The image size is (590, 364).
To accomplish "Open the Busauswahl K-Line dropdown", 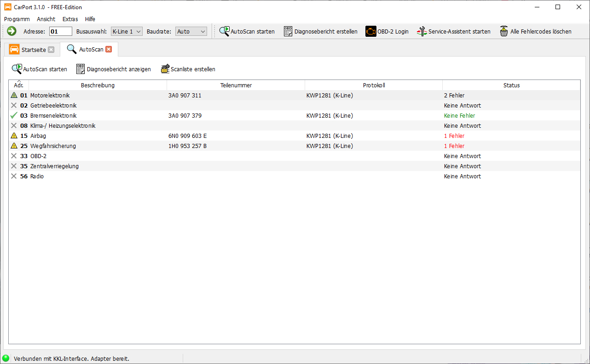I will (127, 31).
